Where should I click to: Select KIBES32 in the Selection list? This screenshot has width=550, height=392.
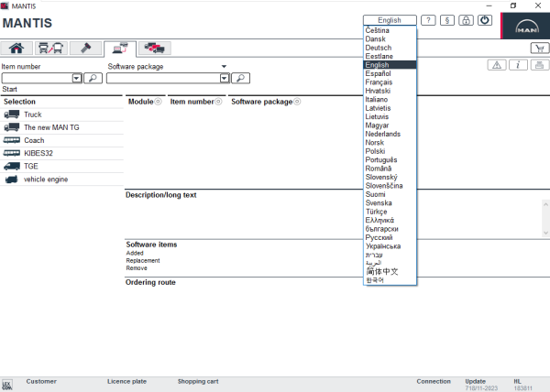[61, 154]
